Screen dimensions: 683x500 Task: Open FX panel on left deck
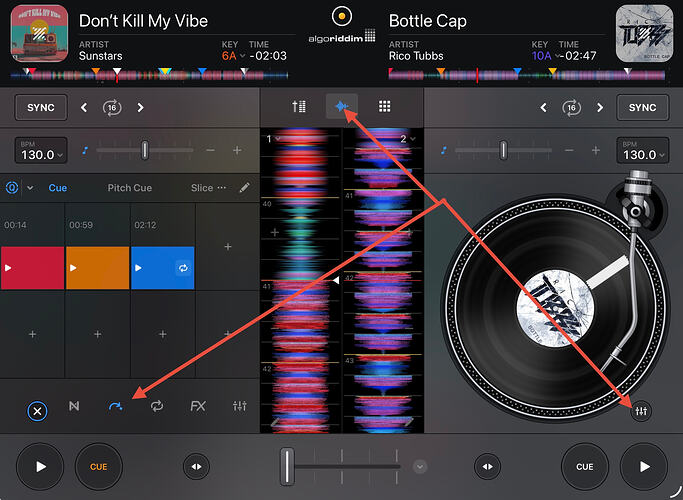(x=198, y=406)
